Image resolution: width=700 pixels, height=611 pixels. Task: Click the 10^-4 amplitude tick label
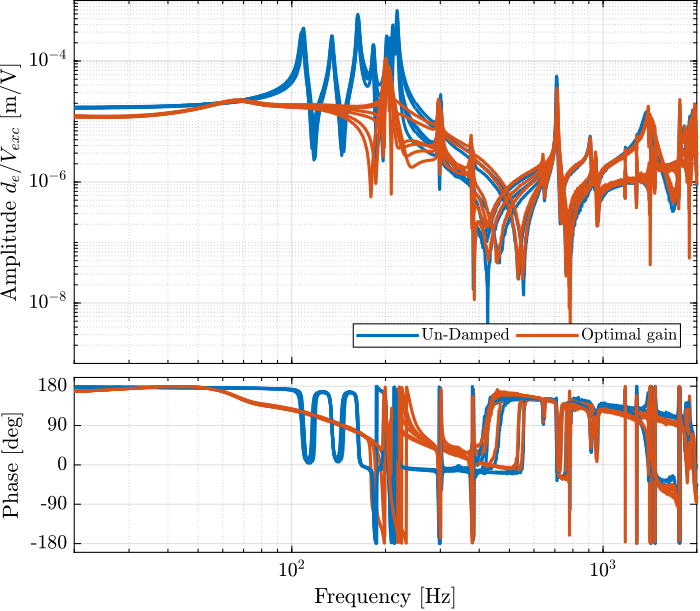click(48, 58)
